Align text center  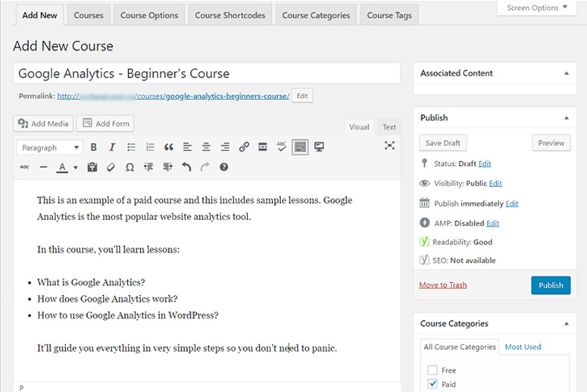coord(206,147)
